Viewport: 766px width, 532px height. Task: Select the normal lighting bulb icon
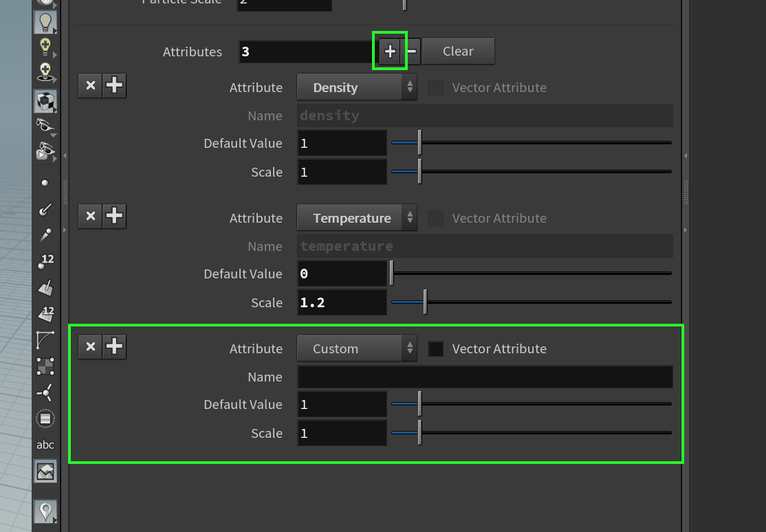[45, 23]
